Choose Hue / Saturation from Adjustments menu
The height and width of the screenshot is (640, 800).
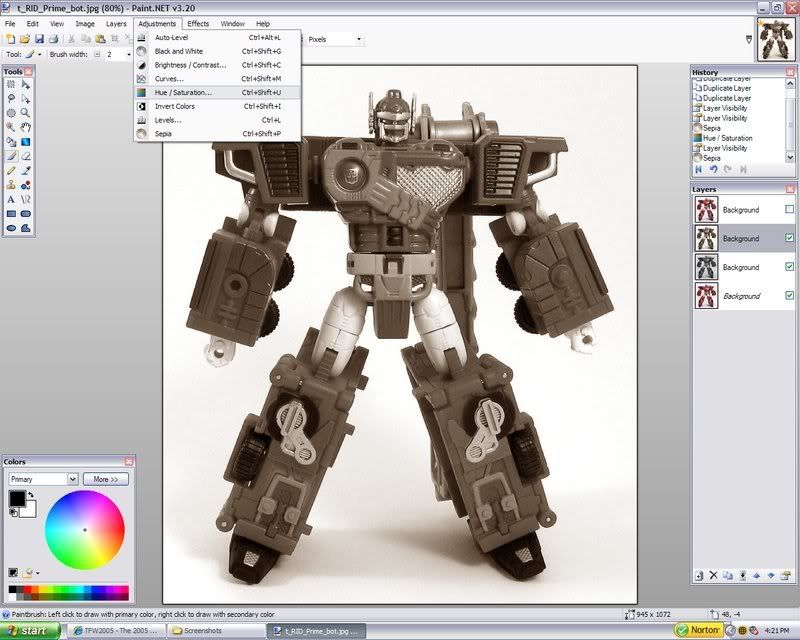pos(183,92)
